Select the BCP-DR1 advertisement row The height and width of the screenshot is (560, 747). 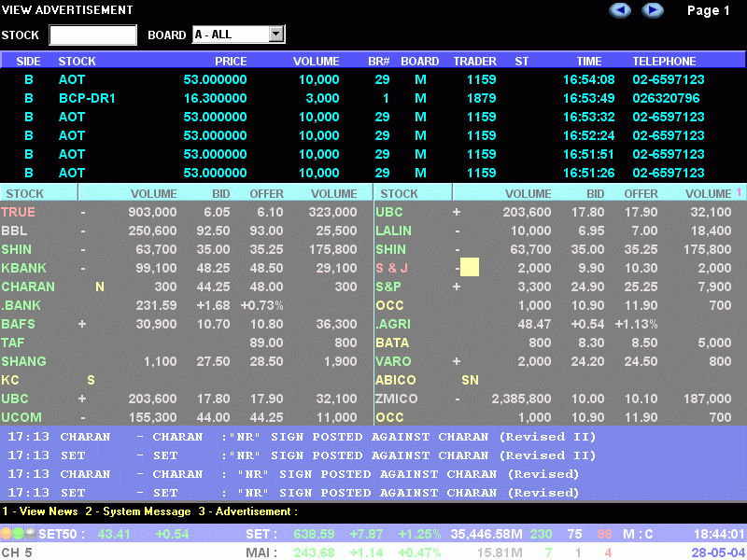[x=373, y=98]
